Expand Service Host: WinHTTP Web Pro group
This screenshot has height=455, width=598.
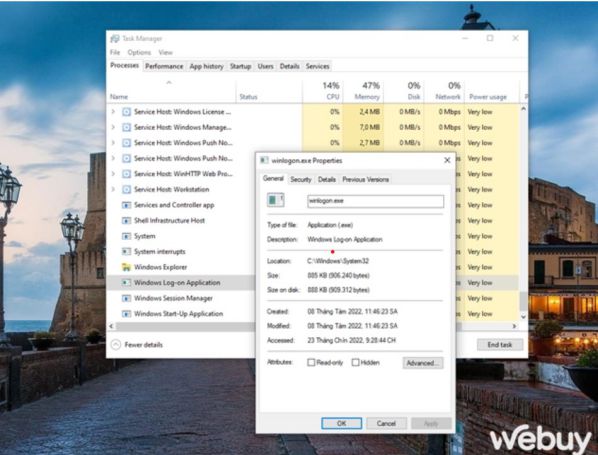click(x=113, y=174)
